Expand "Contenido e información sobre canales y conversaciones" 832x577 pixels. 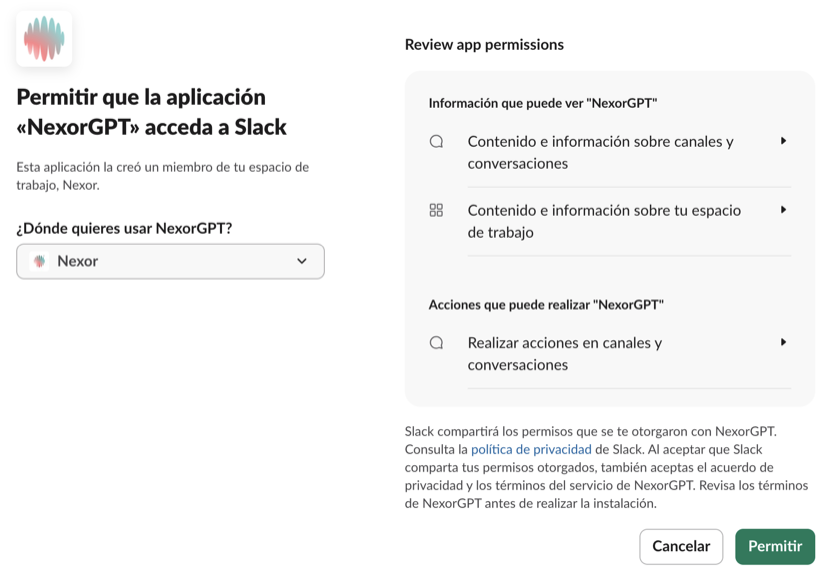point(610,152)
